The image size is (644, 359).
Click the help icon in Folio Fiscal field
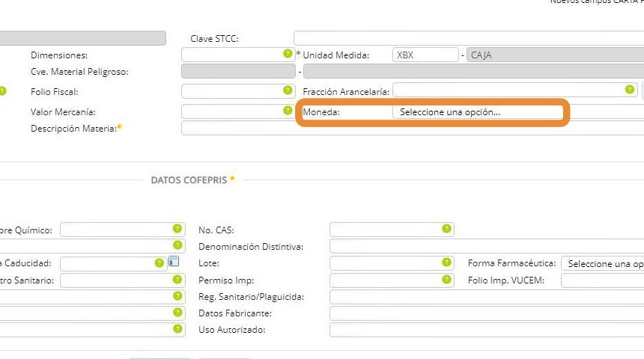288,90
